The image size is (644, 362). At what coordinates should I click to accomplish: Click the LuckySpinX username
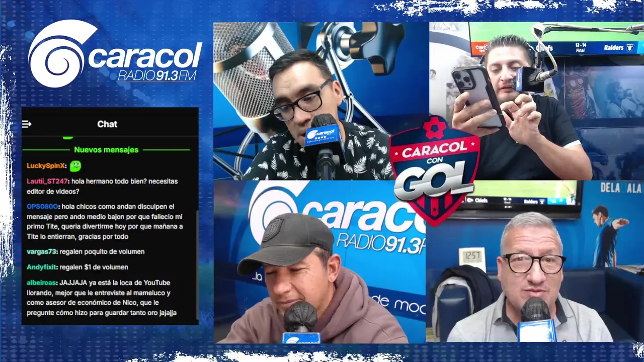(46, 166)
